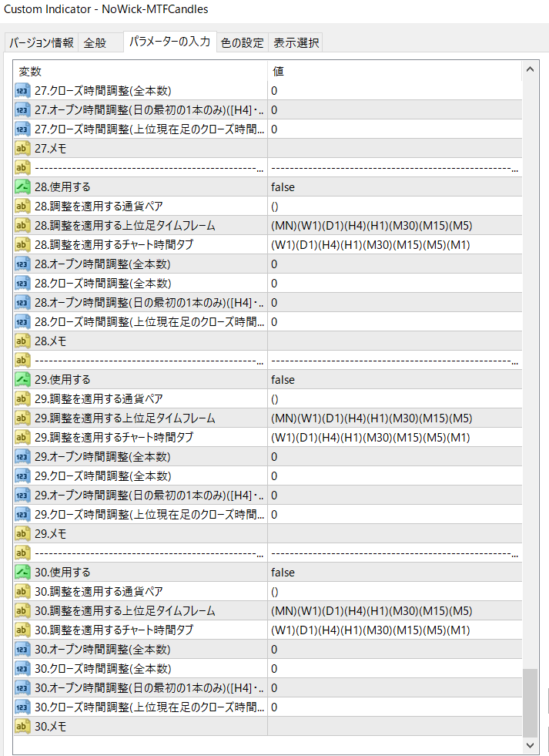Click the boolean icon beside 30.使用する
The image size is (549, 756).
coord(22,572)
